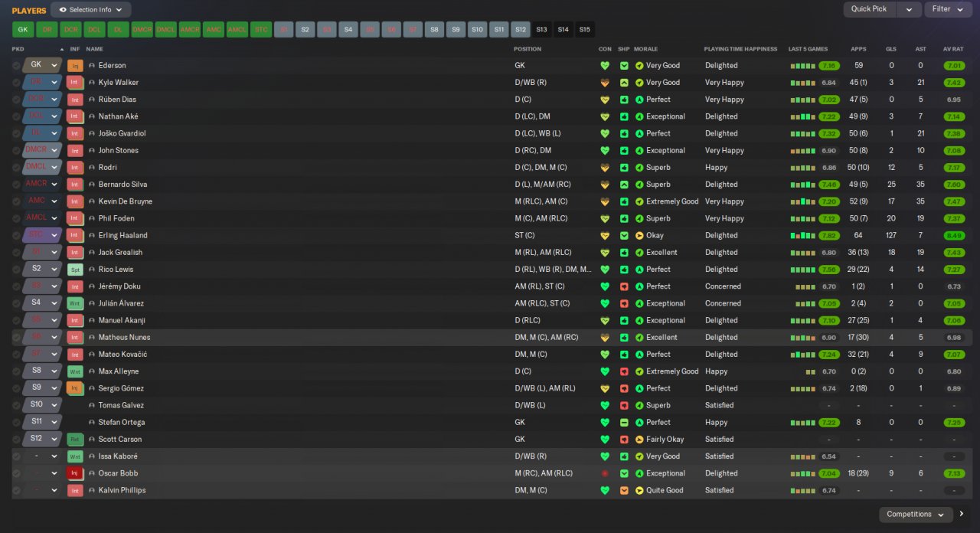This screenshot has height=533, width=980.
Task: Open the arrow dropdown beside Quick Pick
Action: click(909, 9)
